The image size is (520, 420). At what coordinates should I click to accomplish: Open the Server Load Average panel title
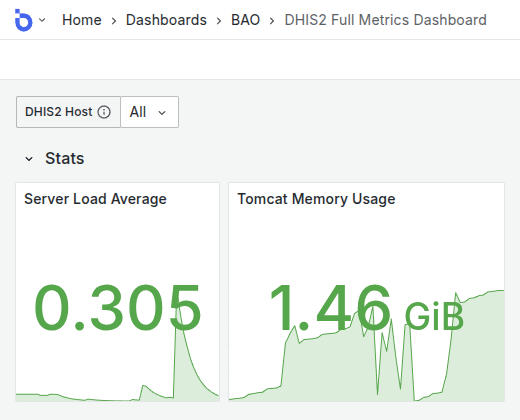[x=95, y=199]
